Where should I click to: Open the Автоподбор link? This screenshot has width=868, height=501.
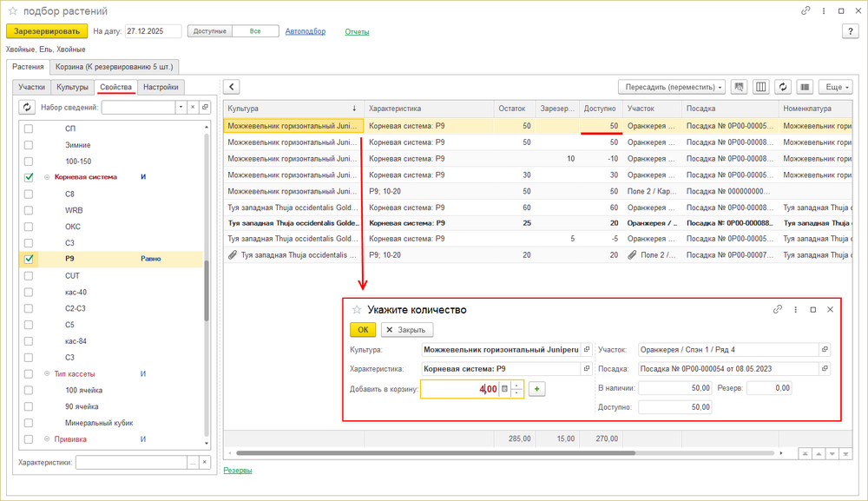[x=305, y=31]
